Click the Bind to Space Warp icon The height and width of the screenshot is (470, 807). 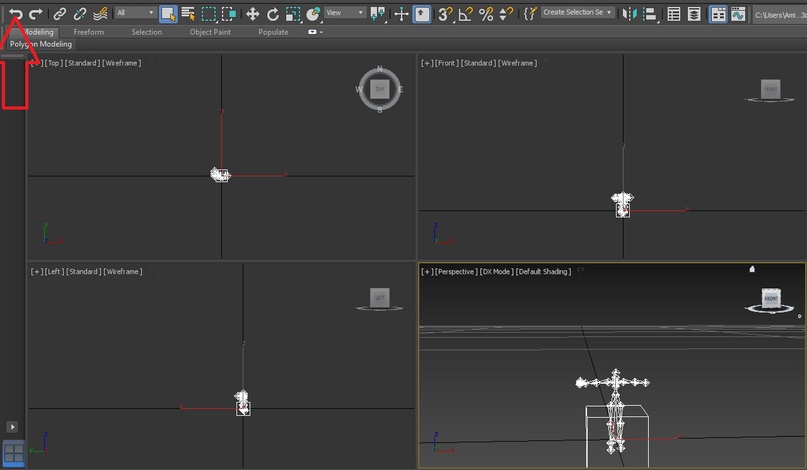100,13
